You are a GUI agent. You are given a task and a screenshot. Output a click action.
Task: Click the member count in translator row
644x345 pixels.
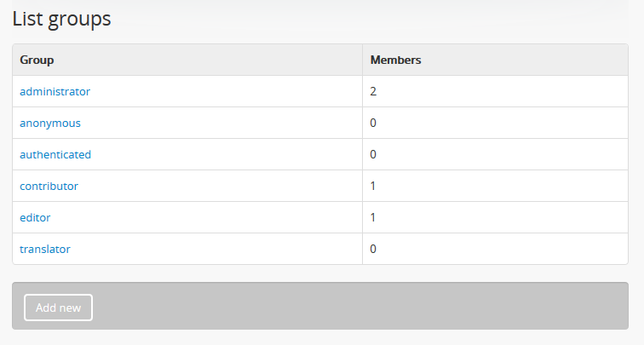tap(373, 249)
